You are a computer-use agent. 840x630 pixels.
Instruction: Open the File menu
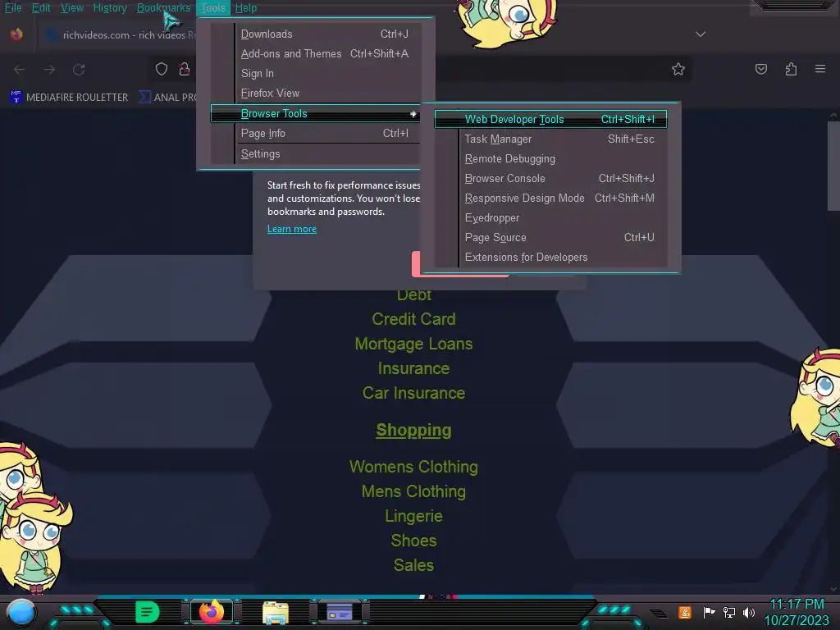click(13, 7)
